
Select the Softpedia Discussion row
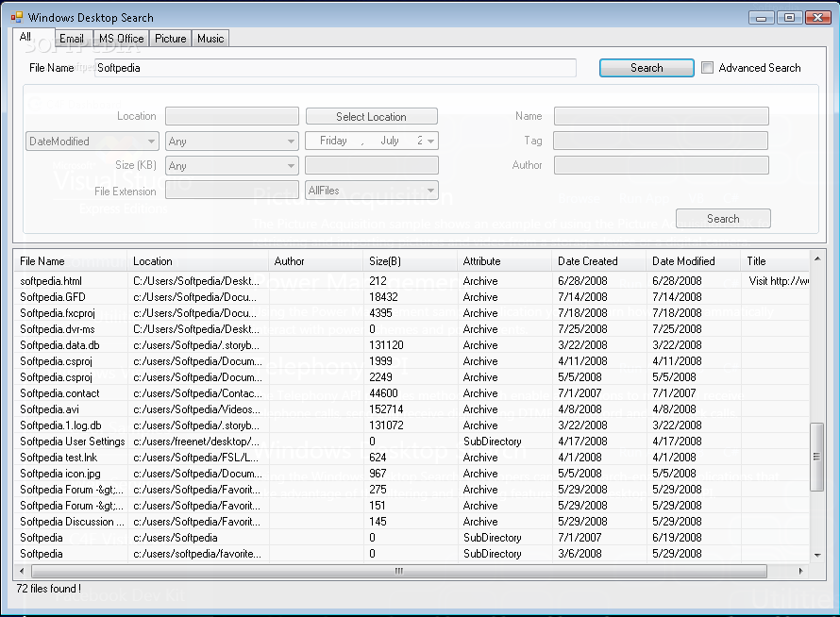pos(412,522)
